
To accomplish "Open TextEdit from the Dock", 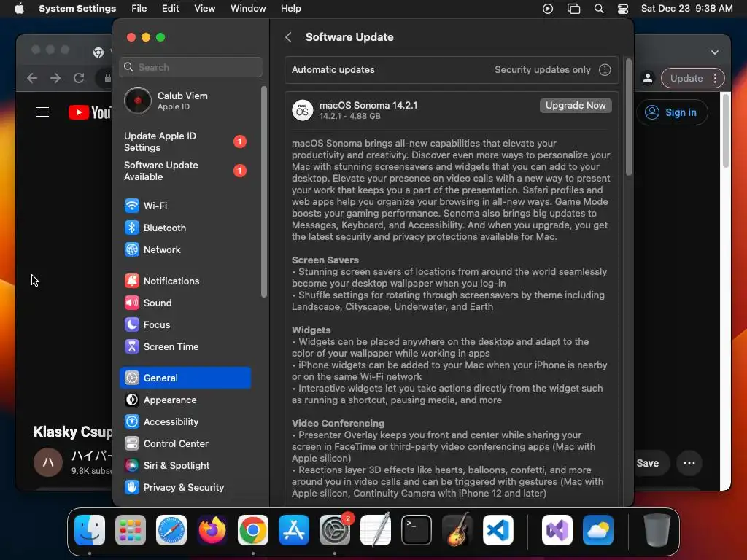I will (x=376, y=530).
